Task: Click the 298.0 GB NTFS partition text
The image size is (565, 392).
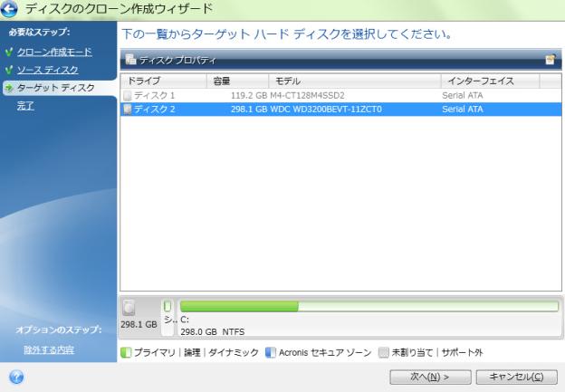Action: [x=213, y=332]
